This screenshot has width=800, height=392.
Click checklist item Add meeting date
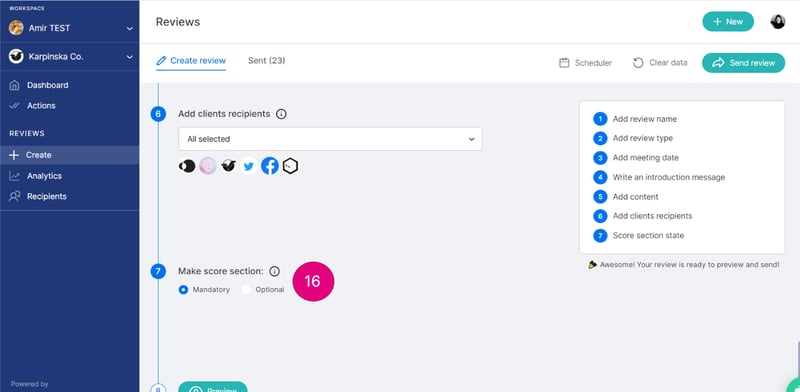645,158
